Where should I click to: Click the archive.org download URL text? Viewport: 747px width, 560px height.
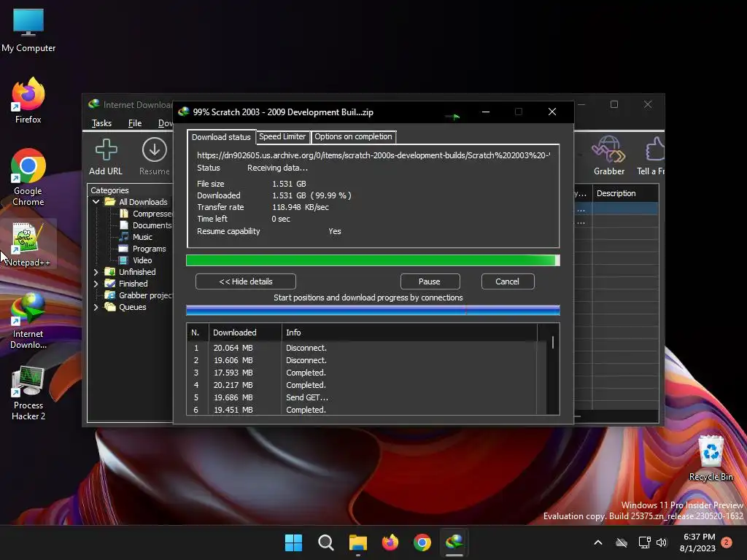click(x=373, y=155)
